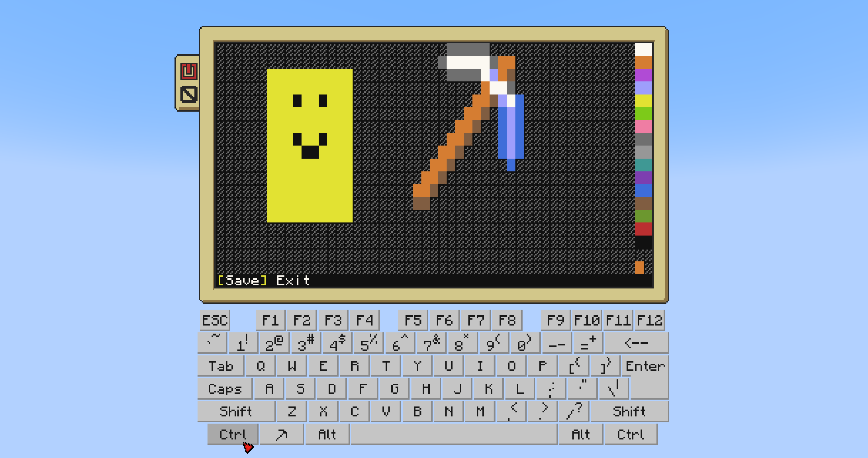868x458 pixels.
Task: Toggle the left Shift key
Action: click(x=236, y=411)
